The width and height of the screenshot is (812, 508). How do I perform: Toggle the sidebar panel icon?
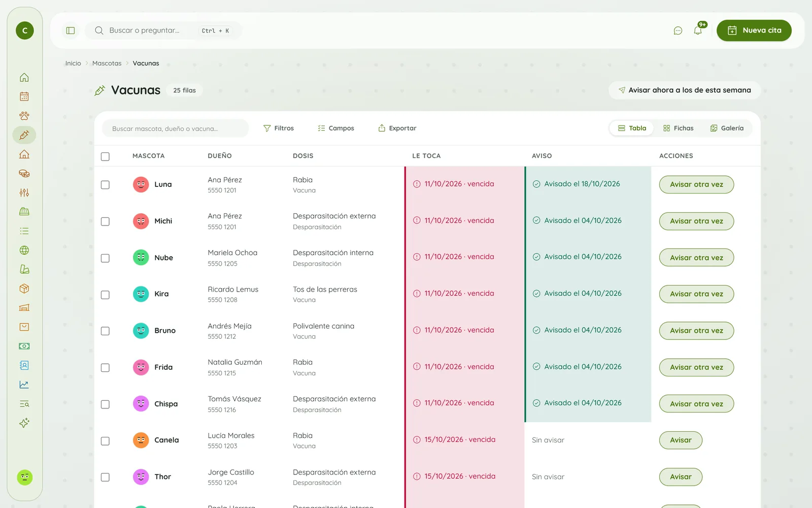coord(71,30)
